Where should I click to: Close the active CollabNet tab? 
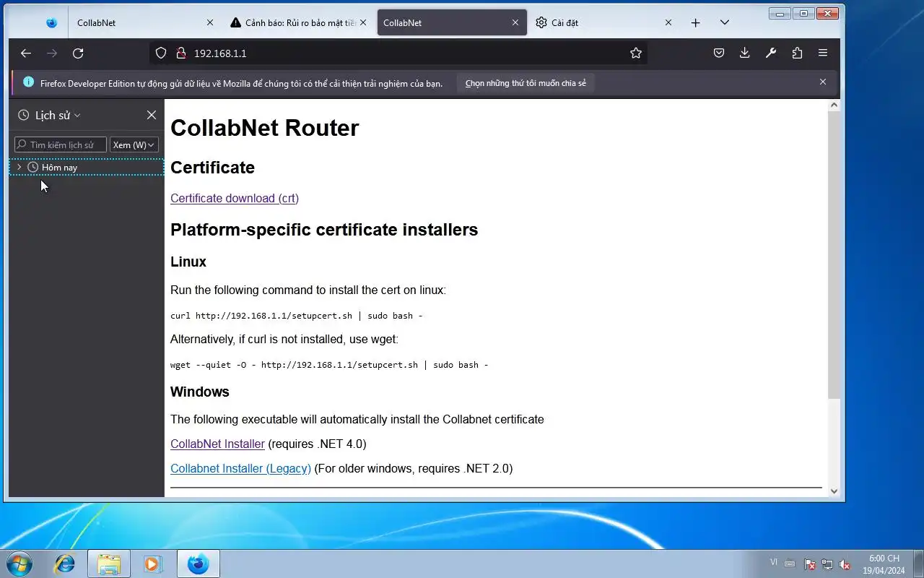pyautogui.click(x=515, y=22)
